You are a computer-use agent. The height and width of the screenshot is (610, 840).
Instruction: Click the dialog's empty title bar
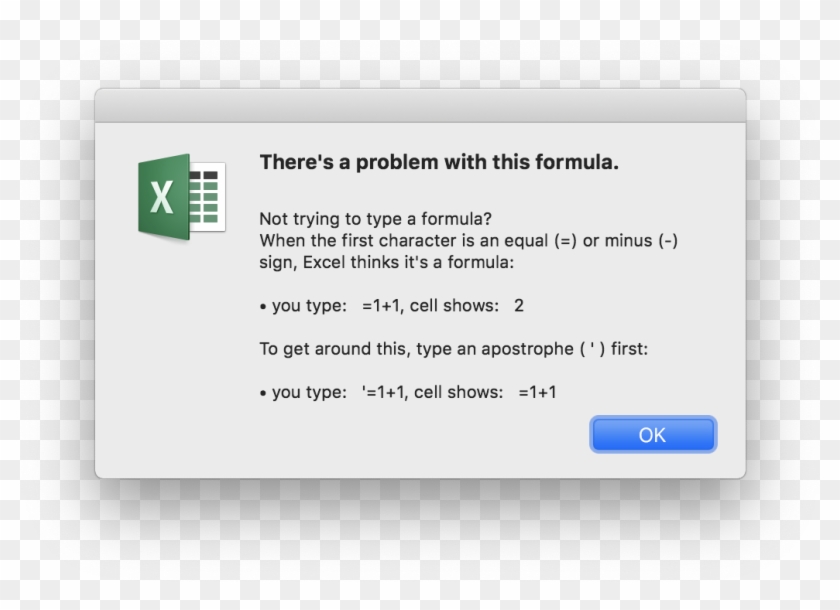tap(420, 105)
